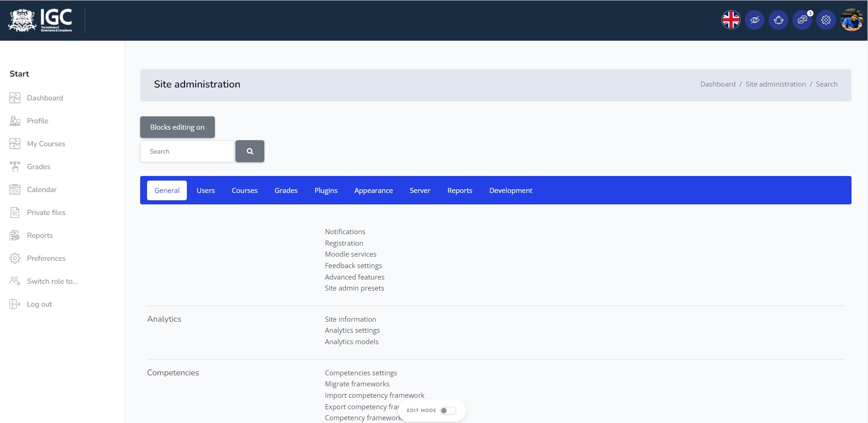Open the messaging chat icon showing 1 unread
Image resolution: width=868 pixels, height=423 pixels.
pyautogui.click(x=802, y=19)
